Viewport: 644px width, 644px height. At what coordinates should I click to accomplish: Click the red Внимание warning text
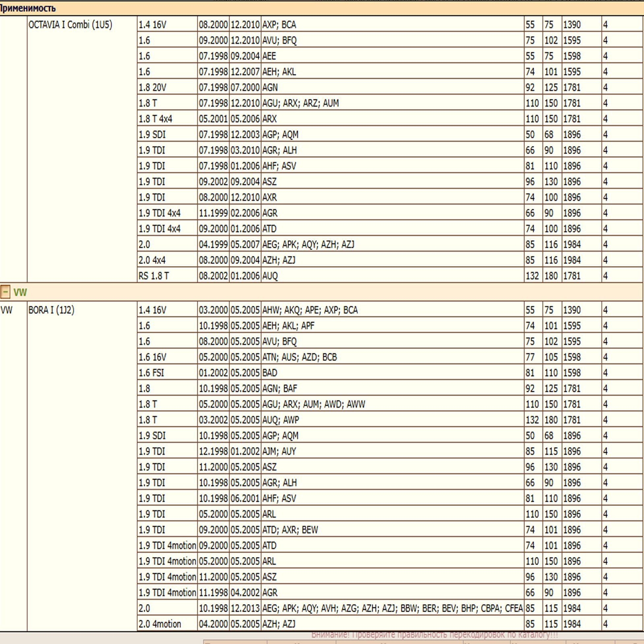(x=435, y=635)
